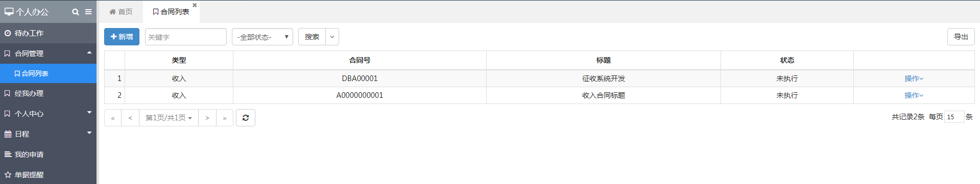Go to the last page
This screenshot has width=980, height=184.
pos(225,118)
